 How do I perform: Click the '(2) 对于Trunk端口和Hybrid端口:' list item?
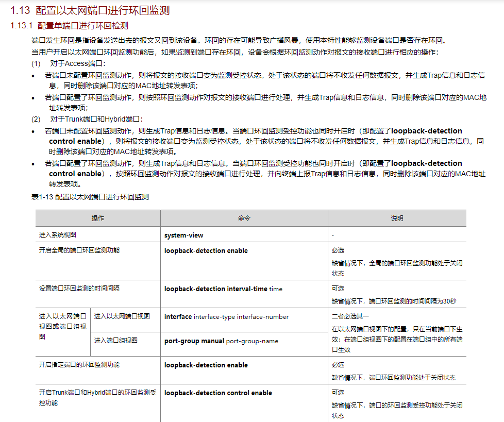click(87, 119)
